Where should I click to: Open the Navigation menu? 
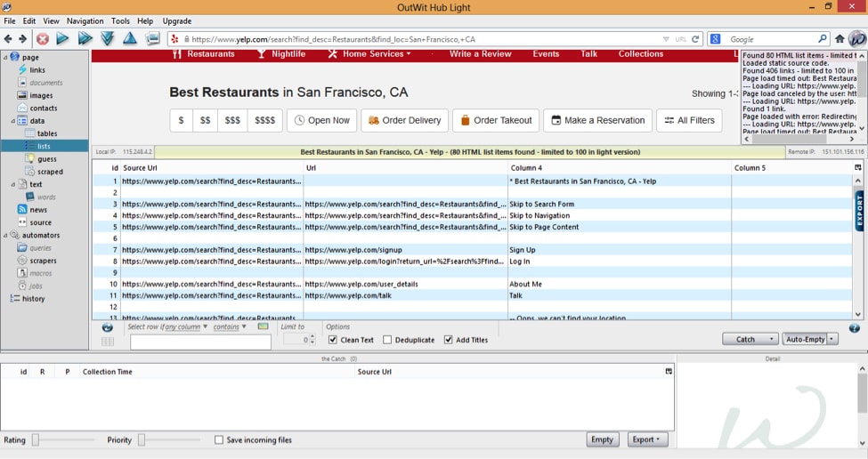pyautogui.click(x=85, y=21)
